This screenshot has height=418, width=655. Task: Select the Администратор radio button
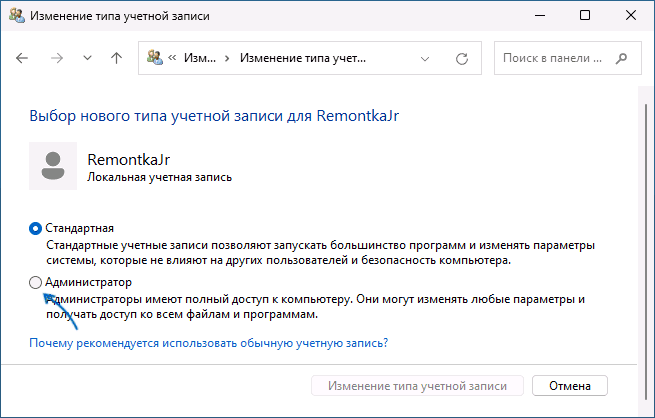click(x=36, y=283)
